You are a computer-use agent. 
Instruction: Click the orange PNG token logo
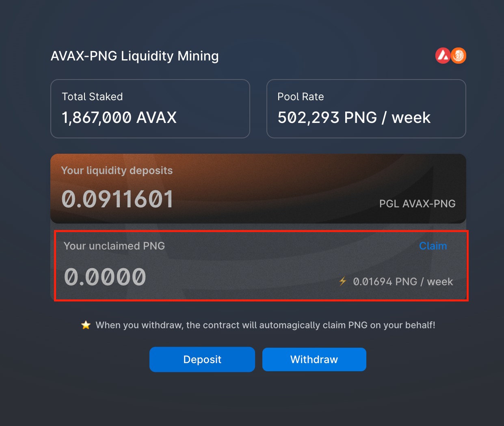tap(459, 56)
